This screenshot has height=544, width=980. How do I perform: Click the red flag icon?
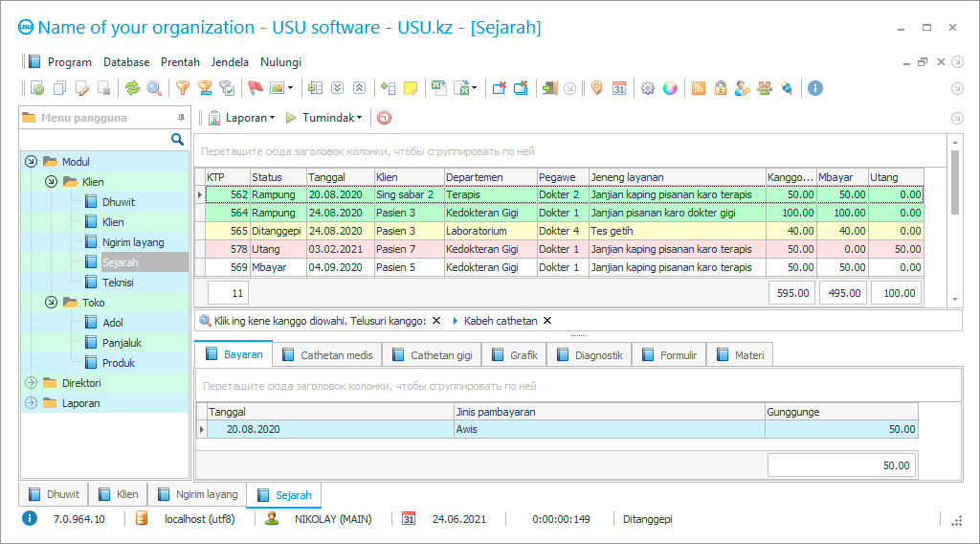click(256, 88)
